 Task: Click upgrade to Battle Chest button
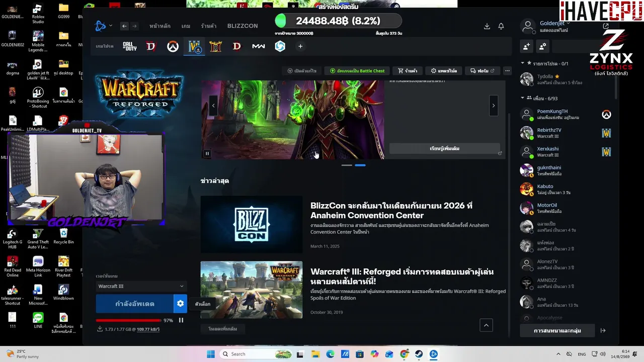(x=357, y=71)
